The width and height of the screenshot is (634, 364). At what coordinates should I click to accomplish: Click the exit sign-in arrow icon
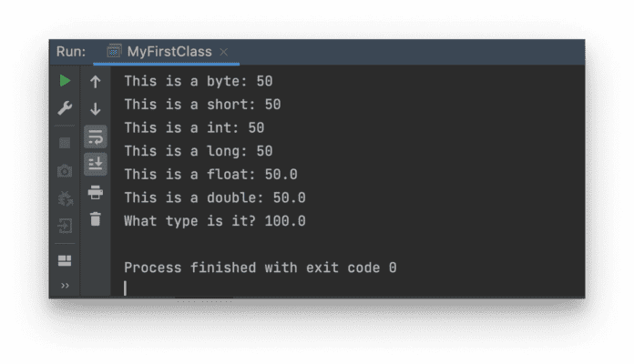pos(65,226)
